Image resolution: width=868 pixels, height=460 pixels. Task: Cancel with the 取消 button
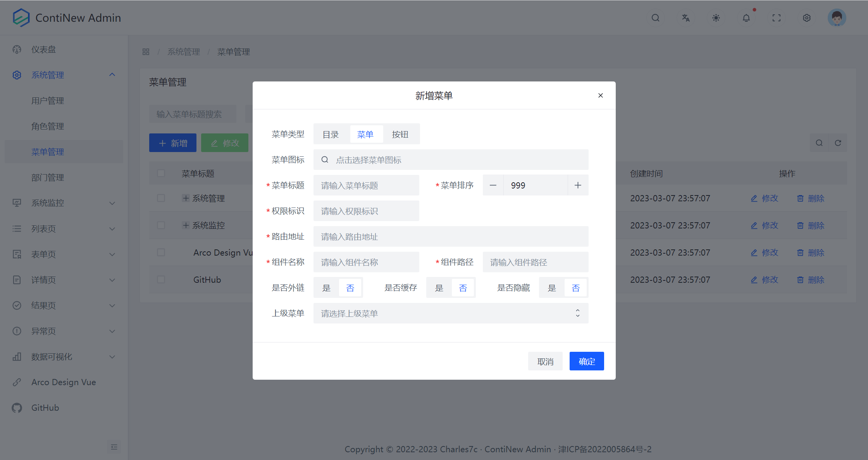pos(545,361)
